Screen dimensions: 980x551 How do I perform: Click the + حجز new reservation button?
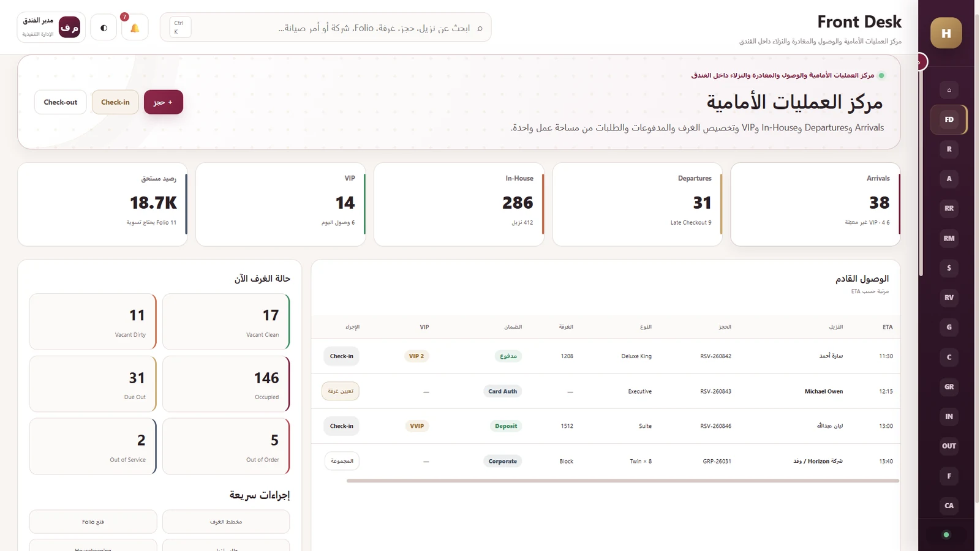[x=164, y=102]
